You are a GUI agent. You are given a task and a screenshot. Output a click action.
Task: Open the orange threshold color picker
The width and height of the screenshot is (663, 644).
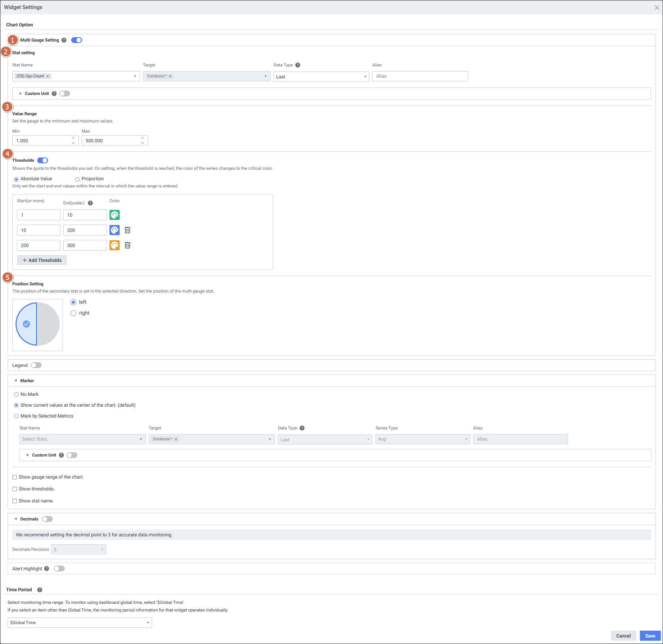click(115, 245)
